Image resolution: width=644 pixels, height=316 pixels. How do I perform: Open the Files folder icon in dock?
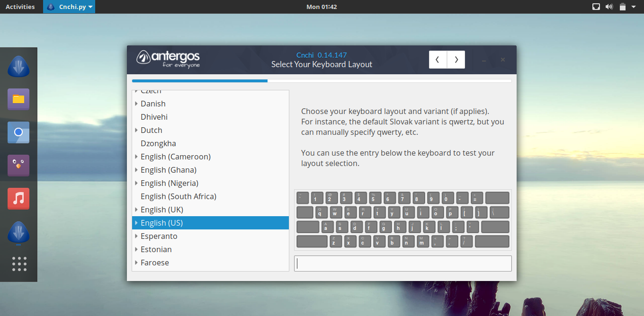[18, 99]
